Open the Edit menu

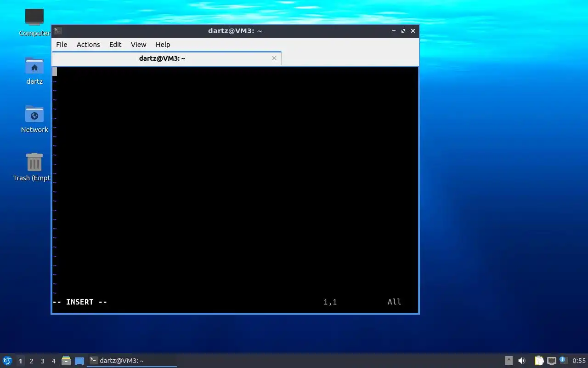coord(115,45)
